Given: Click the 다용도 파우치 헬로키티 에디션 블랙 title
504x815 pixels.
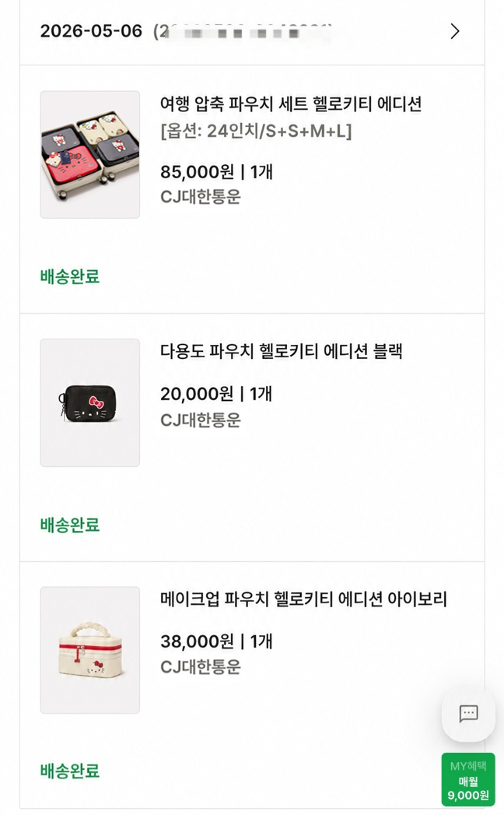Looking at the screenshot, I should [x=281, y=351].
